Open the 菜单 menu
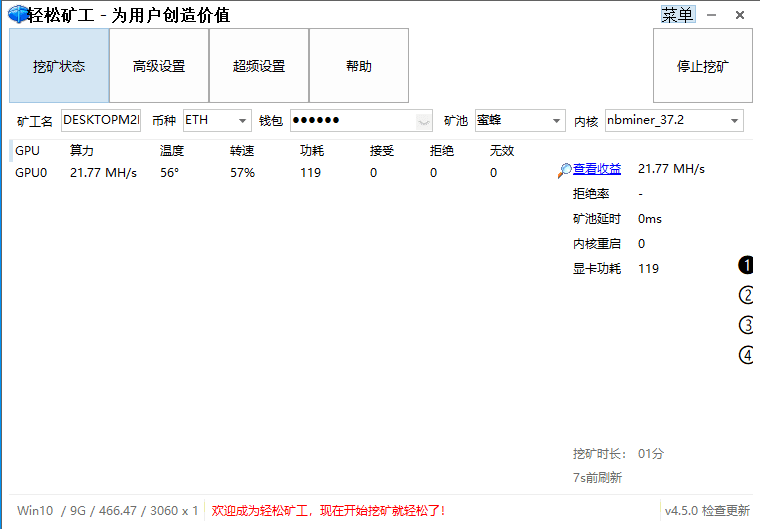 678,15
